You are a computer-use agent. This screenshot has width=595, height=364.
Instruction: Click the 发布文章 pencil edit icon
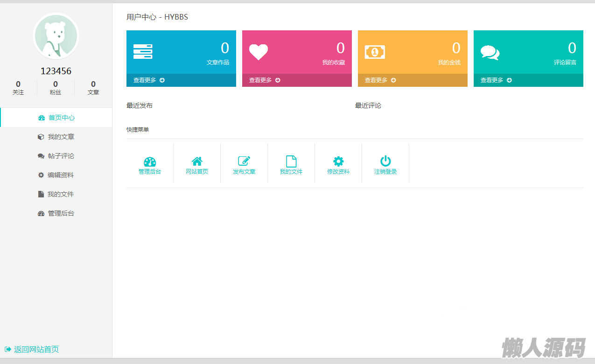[x=244, y=161]
